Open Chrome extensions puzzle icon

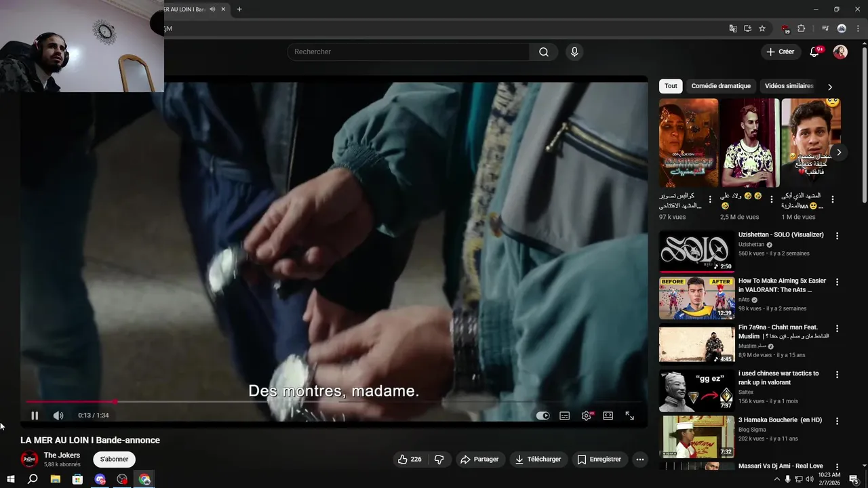801,28
